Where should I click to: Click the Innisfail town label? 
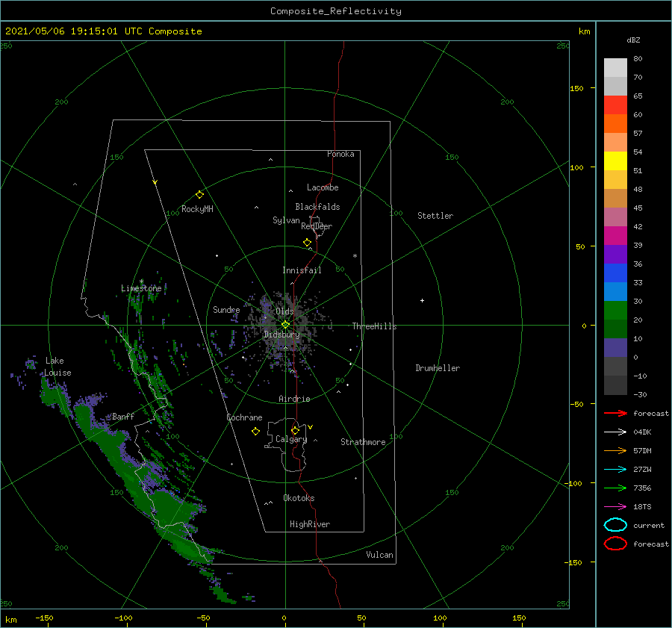pos(302,270)
